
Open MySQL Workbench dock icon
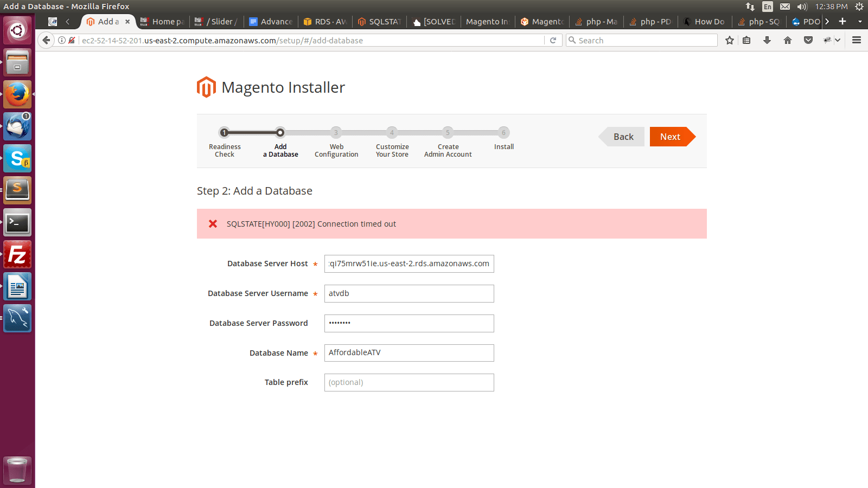[x=17, y=318]
